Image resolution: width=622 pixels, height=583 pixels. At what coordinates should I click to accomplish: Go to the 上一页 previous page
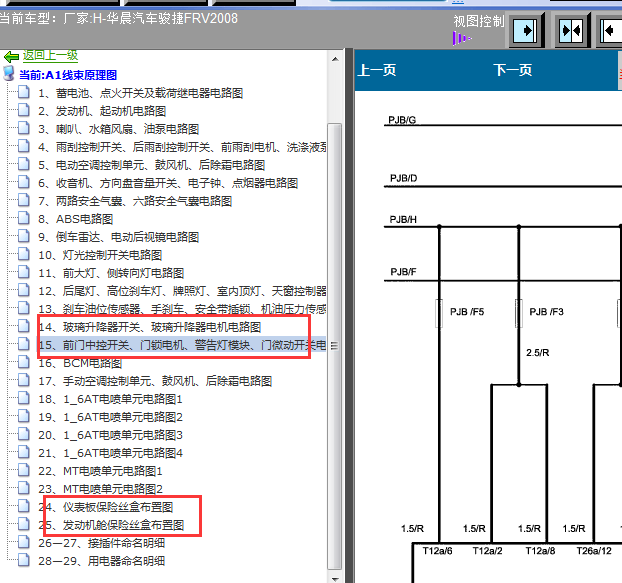(376, 70)
